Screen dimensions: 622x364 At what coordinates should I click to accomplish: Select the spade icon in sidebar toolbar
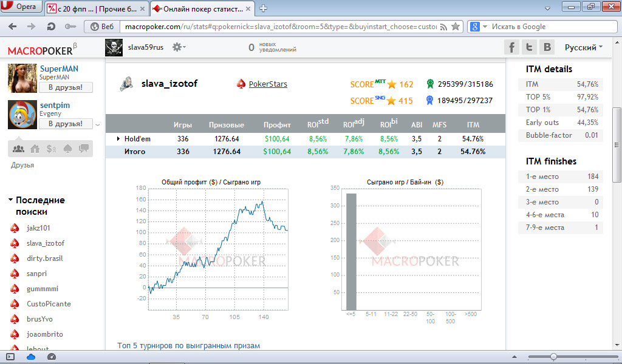(68, 149)
